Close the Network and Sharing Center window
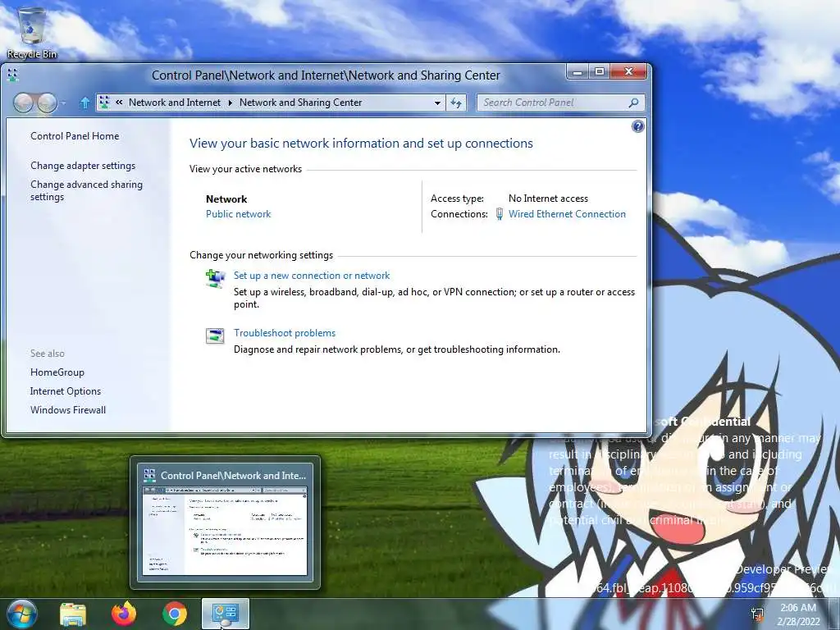 628,72
